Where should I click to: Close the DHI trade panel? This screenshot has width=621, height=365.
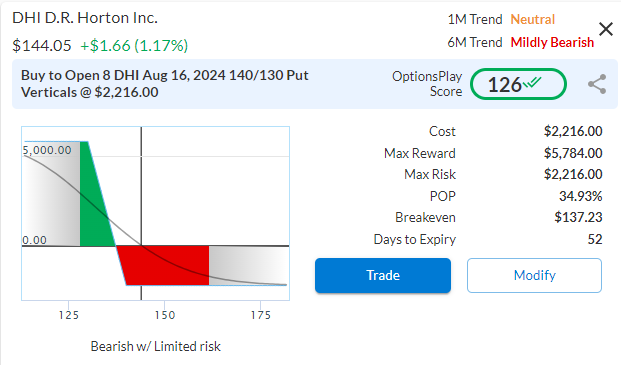coord(606,29)
